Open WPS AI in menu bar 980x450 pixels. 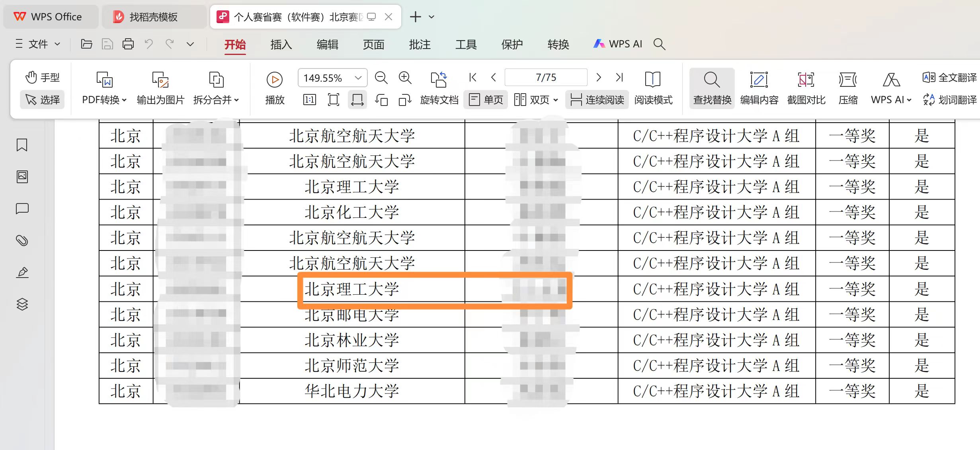618,44
